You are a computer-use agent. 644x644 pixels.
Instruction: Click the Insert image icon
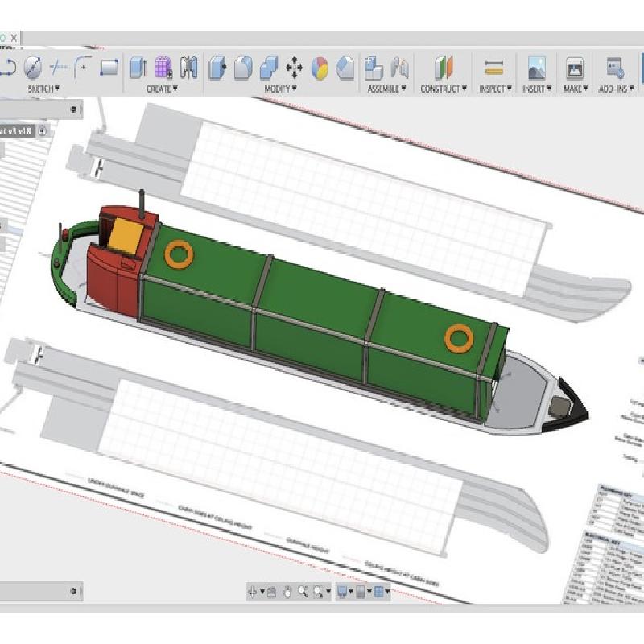tap(537, 68)
